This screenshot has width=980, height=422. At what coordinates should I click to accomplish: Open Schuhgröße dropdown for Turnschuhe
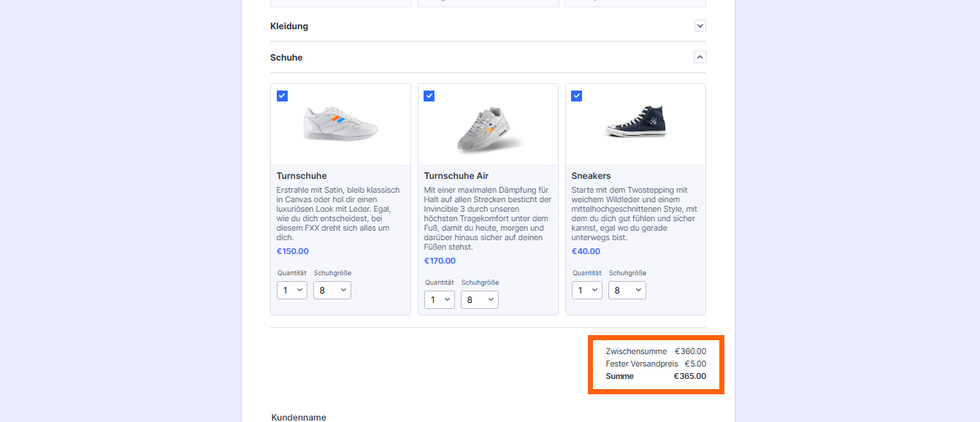[x=332, y=290]
